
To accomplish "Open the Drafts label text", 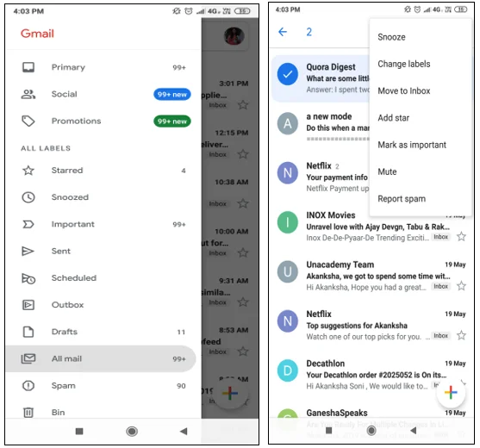I will tap(65, 332).
